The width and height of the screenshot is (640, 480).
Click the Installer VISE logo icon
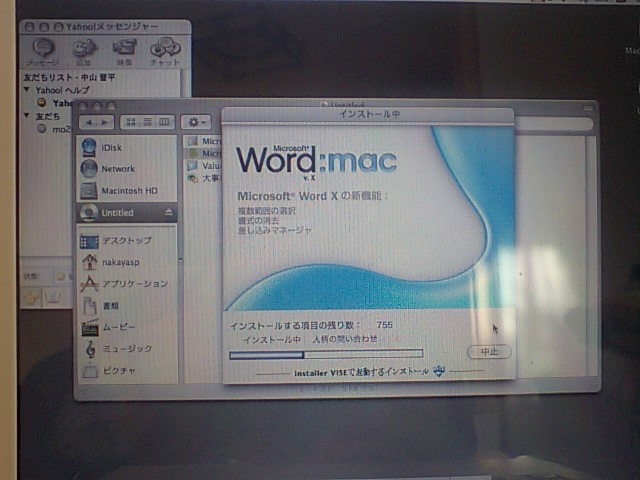click(x=439, y=371)
